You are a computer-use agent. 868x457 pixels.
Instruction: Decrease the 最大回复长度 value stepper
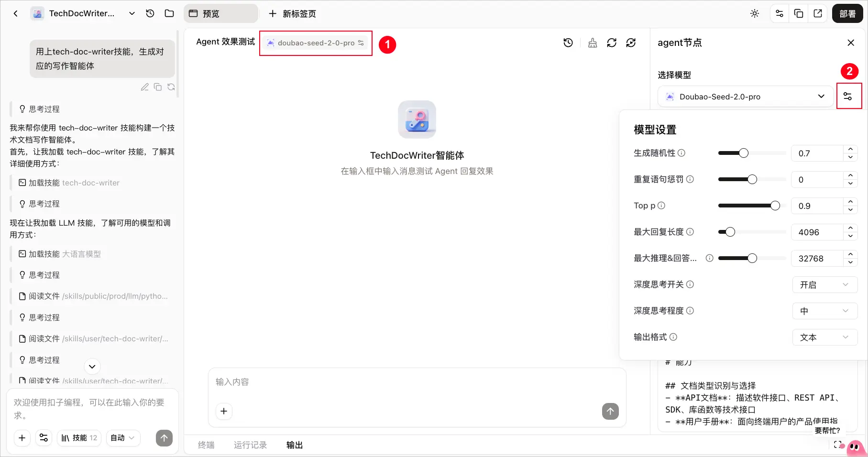tap(850, 236)
